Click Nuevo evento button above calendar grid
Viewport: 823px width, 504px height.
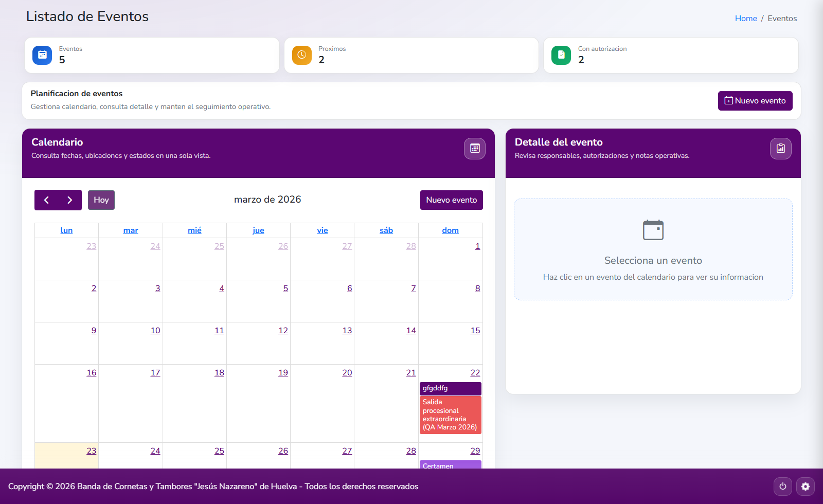click(x=451, y=200)
